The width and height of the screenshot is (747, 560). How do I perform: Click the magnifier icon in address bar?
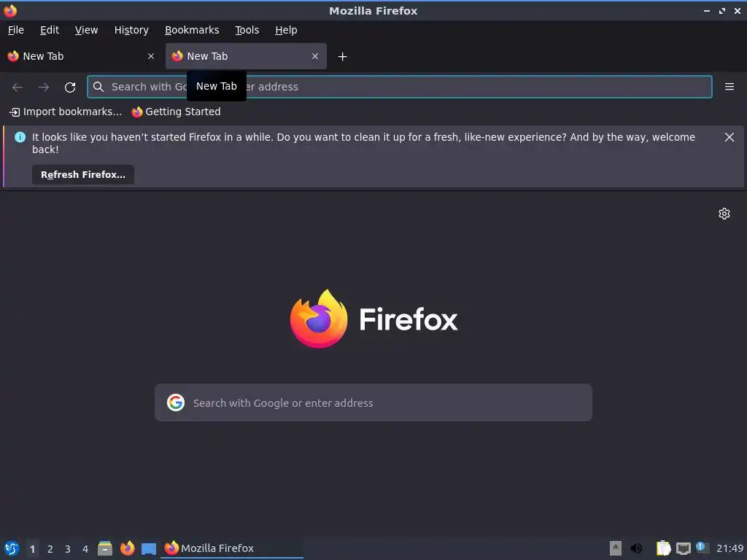pyautogui.click(x=98, y=87)
